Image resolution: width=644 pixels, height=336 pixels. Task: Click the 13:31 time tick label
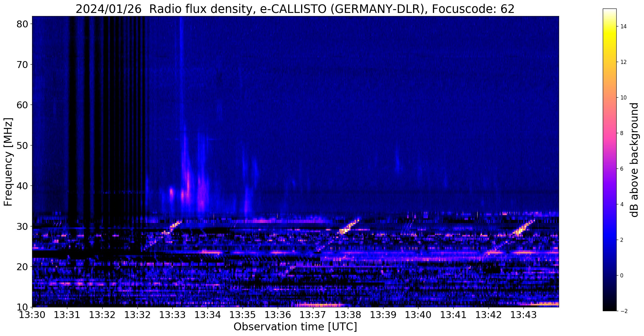pos(67,315)
